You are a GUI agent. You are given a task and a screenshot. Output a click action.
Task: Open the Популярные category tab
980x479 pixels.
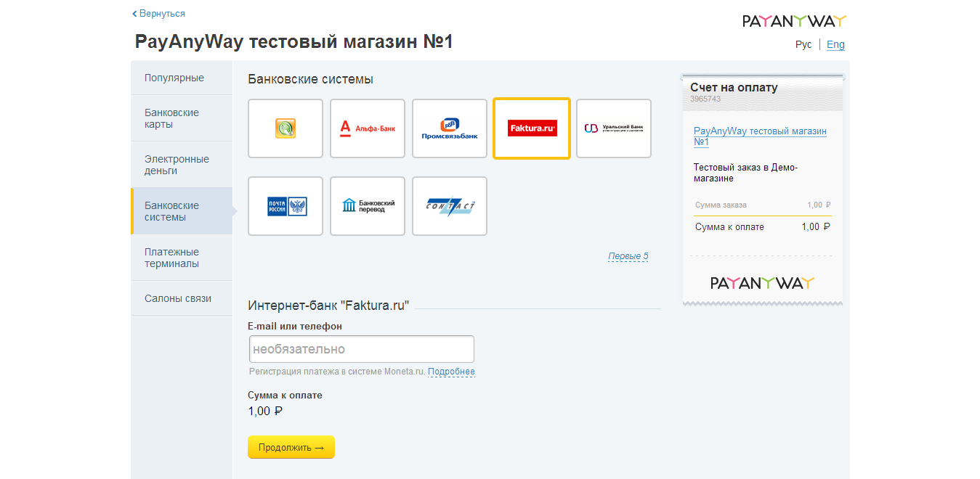tap(182, 78)
